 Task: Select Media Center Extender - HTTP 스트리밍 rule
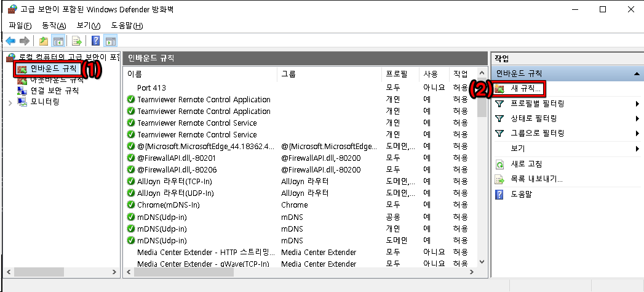(x=300, y=252)
